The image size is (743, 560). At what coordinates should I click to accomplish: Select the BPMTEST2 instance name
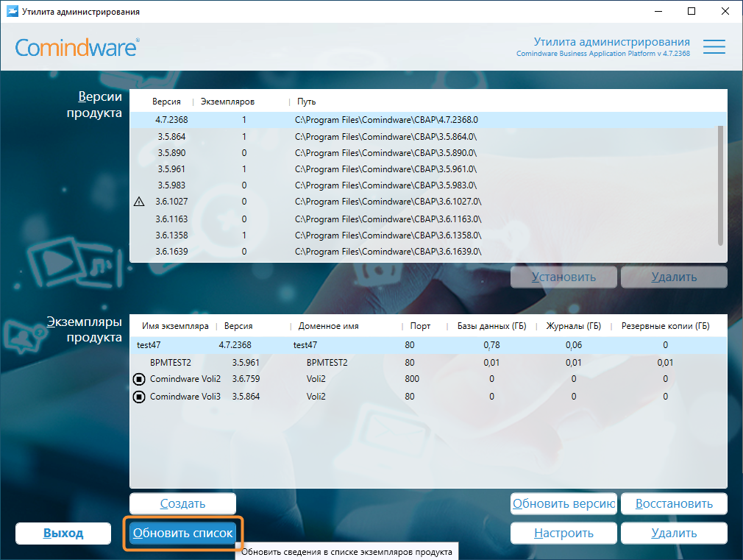point(171,363)
